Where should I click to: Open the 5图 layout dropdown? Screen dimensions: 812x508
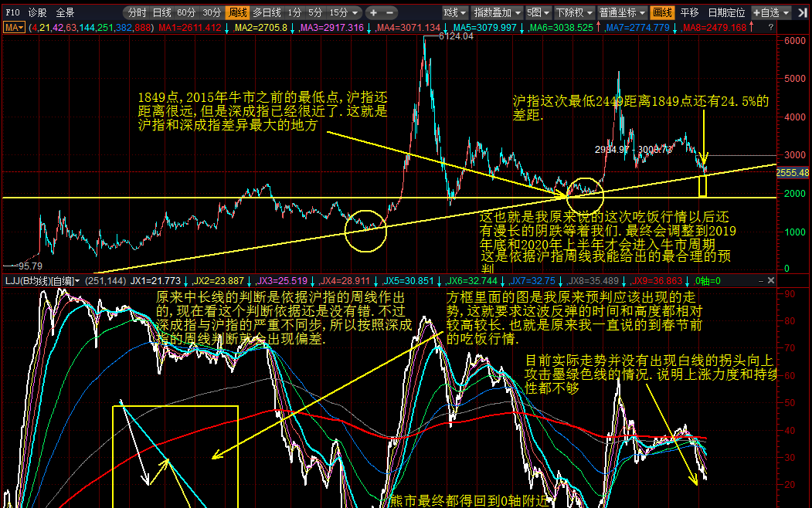(539, 12)
